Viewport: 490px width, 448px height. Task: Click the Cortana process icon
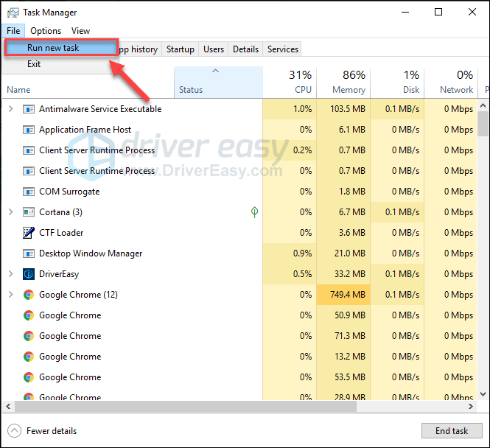click(x=29, y=212)
